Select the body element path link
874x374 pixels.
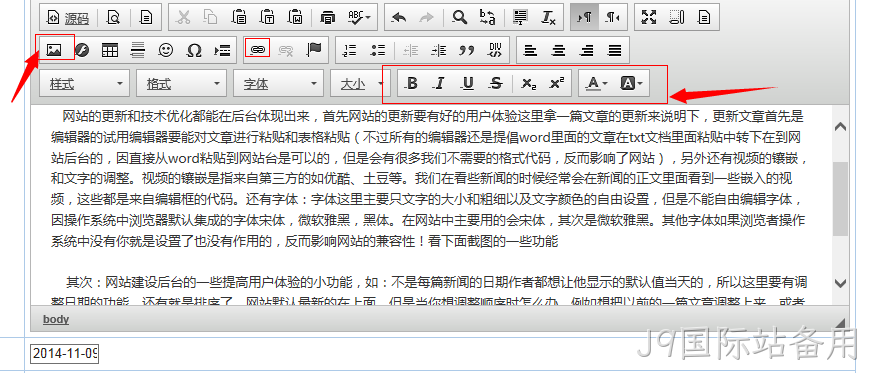(x=56, y=319)
